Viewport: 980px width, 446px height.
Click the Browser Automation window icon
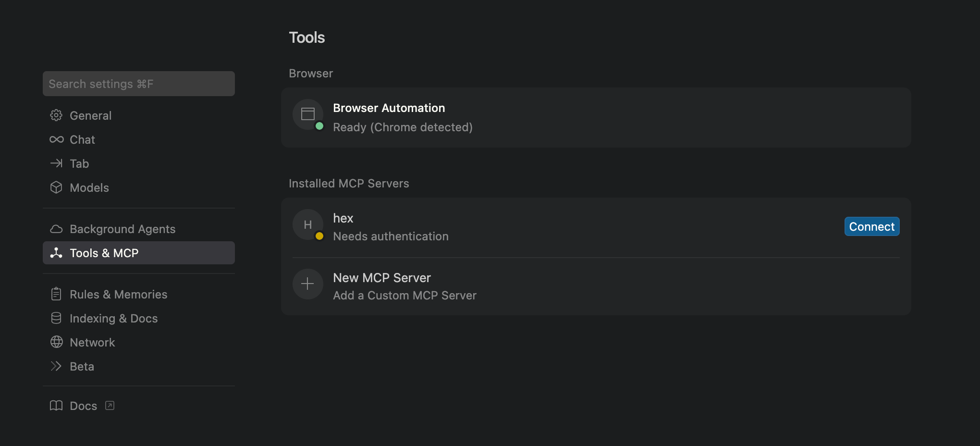pyautogui.click(x=307, y=114)
